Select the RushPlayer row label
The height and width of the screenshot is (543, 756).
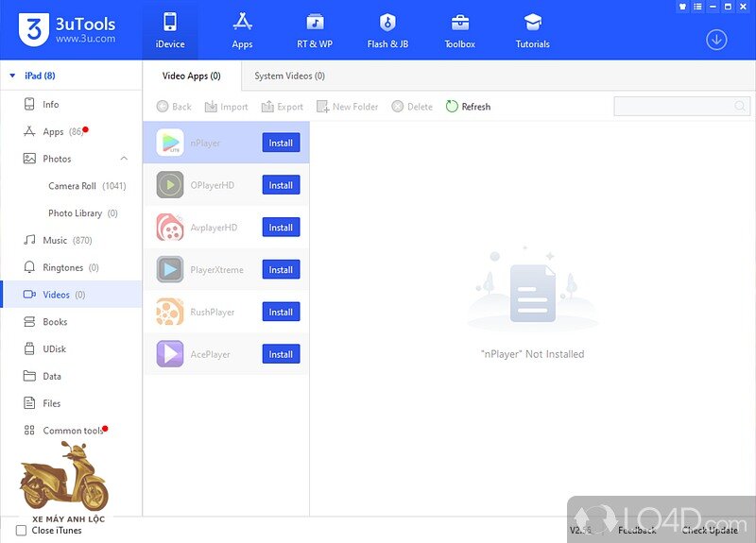[x=212, y=313]
